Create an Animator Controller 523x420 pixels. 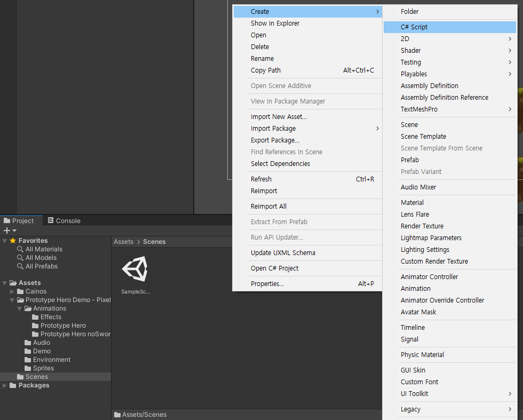pyautogui.click(x=449, y=277)
